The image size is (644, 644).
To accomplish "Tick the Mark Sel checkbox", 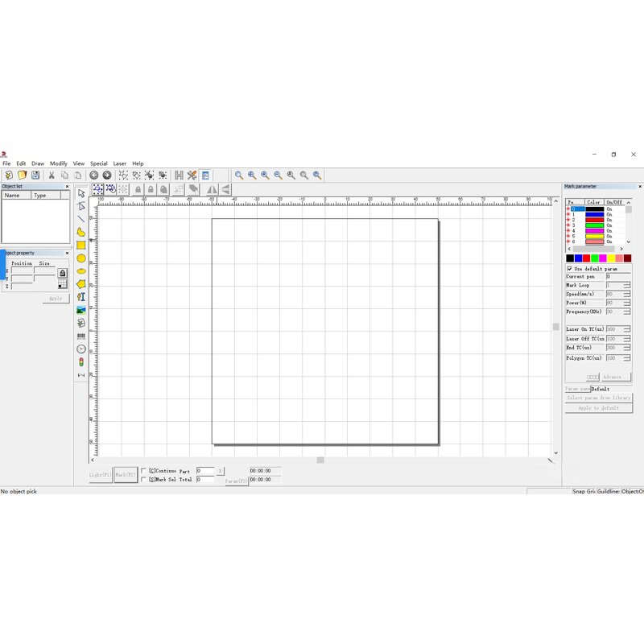I will [144, 479].
